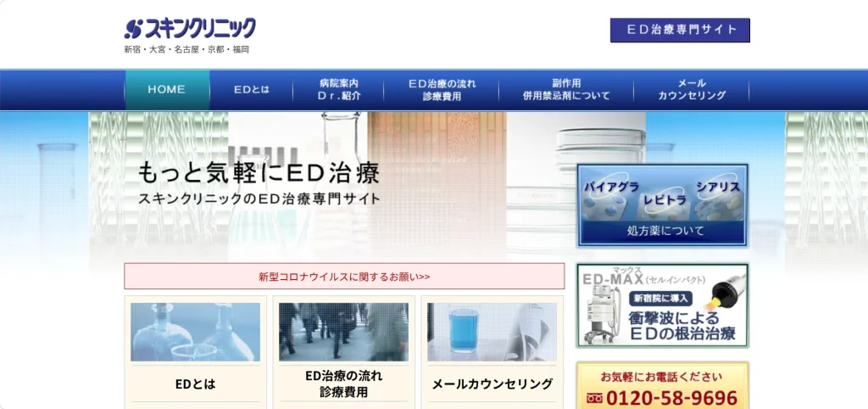Click the スキンクリニック logo

pos(190,28)
